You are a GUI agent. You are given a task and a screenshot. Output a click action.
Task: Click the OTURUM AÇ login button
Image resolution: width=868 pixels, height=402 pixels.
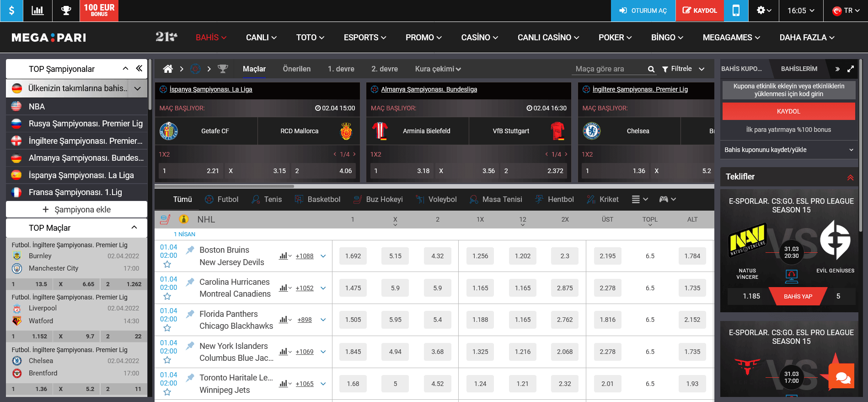tap(643, 11)
